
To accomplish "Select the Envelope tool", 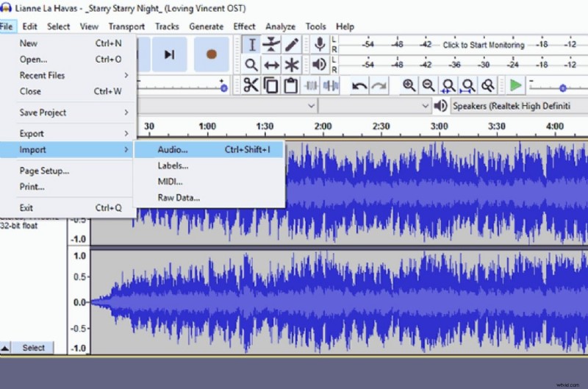I will pyautogui.click(x=271, y=45).
